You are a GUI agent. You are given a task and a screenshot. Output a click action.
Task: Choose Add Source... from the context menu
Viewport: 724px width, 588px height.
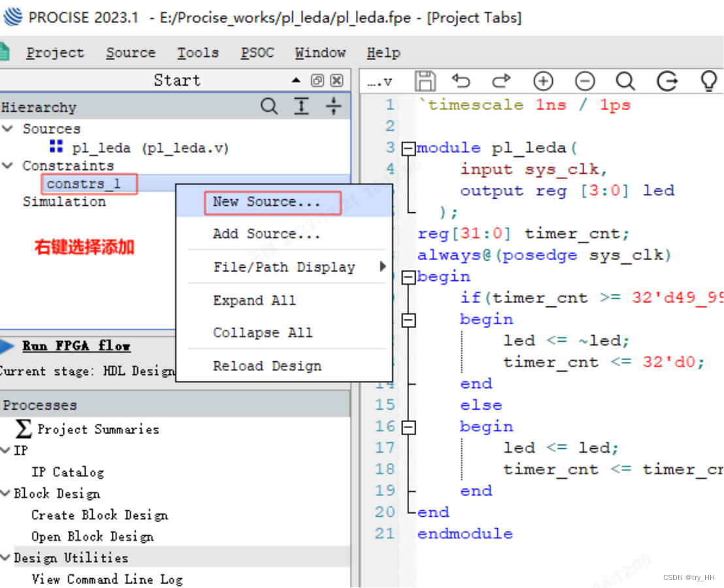(284, 233)
